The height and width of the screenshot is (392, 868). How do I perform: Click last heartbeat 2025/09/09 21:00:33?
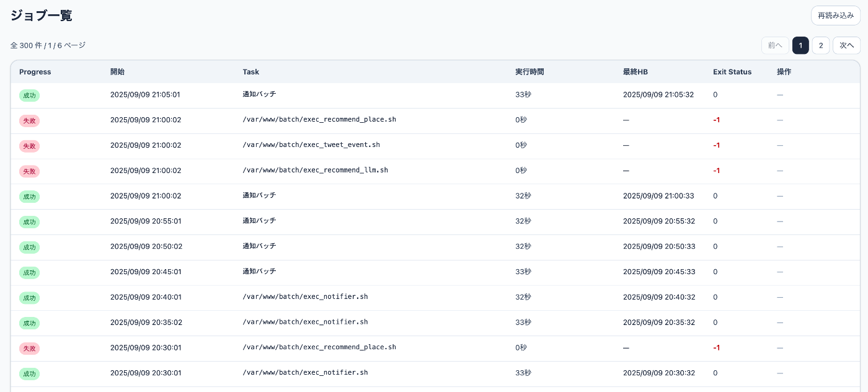click(658, 195)
